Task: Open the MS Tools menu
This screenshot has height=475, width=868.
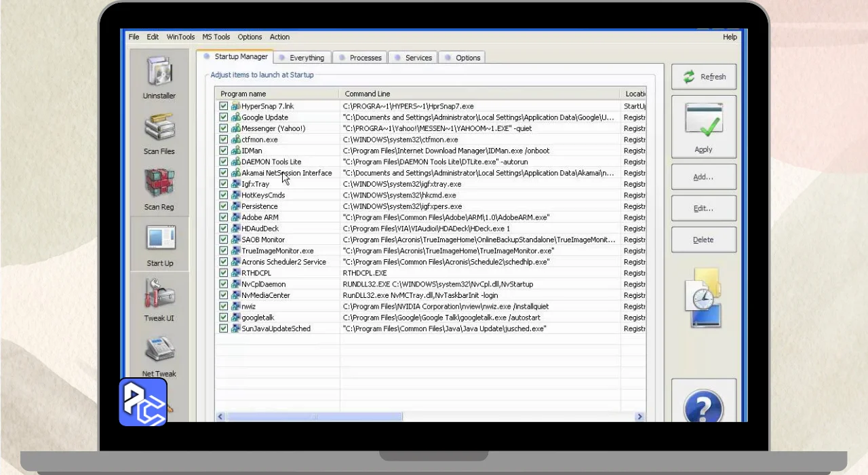Action: pos(216,37)
